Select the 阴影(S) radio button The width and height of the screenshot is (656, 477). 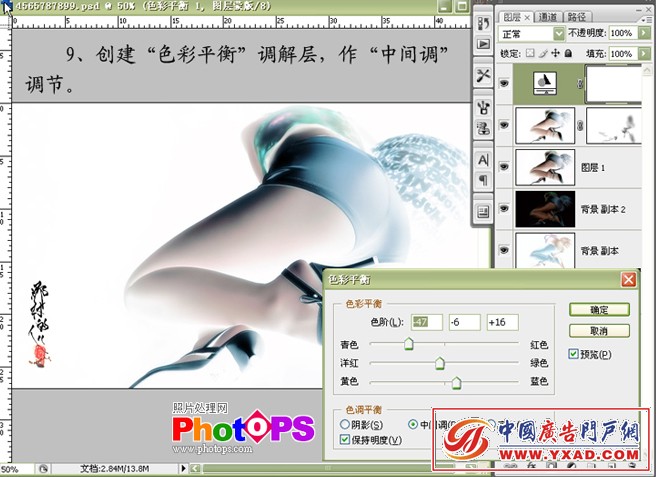[x=345, y=424]
